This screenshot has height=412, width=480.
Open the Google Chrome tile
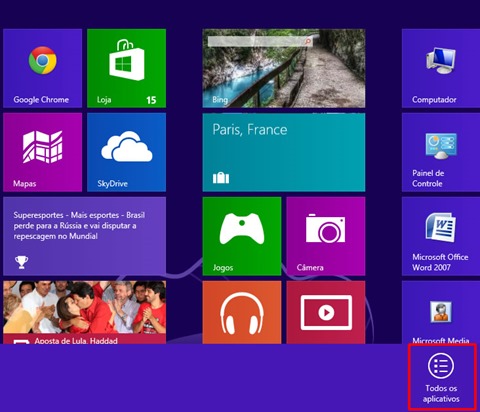click(x=42, y=68)
